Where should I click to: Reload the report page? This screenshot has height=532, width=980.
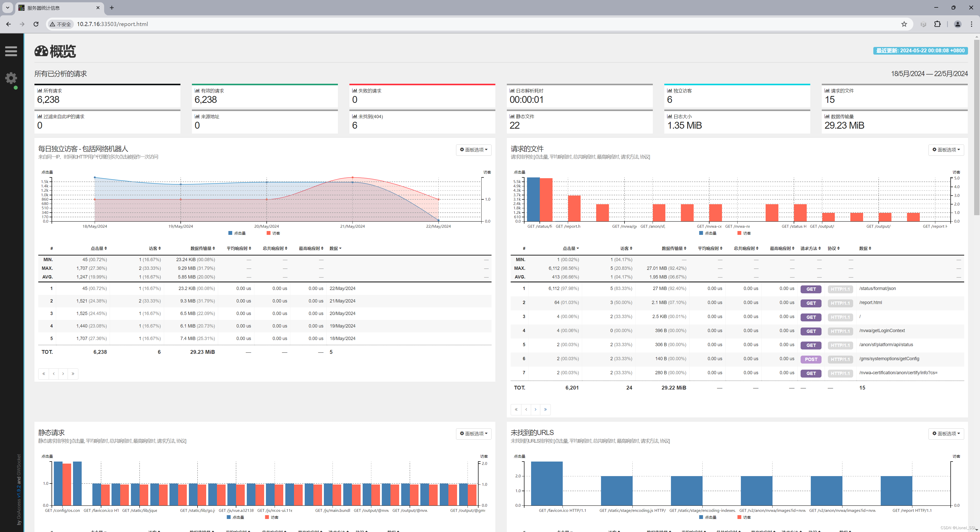coord(36,24)
